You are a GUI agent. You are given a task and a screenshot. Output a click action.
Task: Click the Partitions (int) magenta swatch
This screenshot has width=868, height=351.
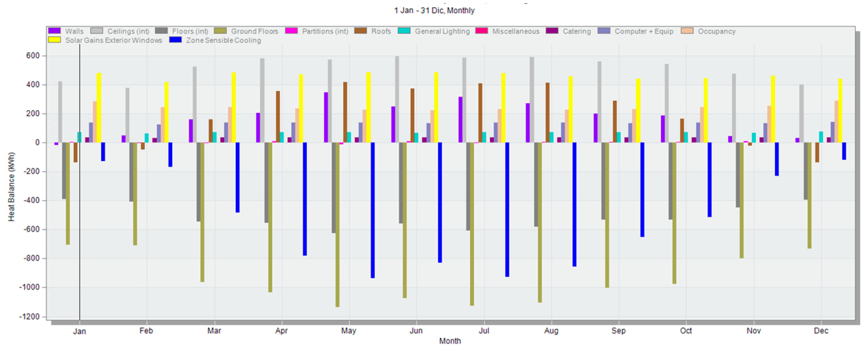pyautogui.click(x=291, y=31)
